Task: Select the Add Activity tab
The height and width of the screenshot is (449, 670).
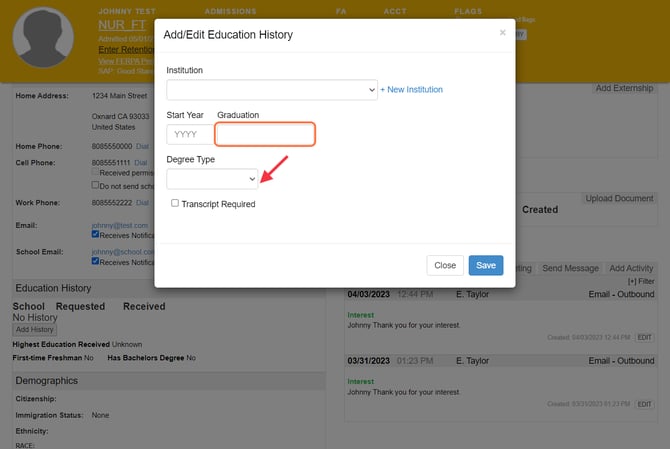Action: [631, 268]
